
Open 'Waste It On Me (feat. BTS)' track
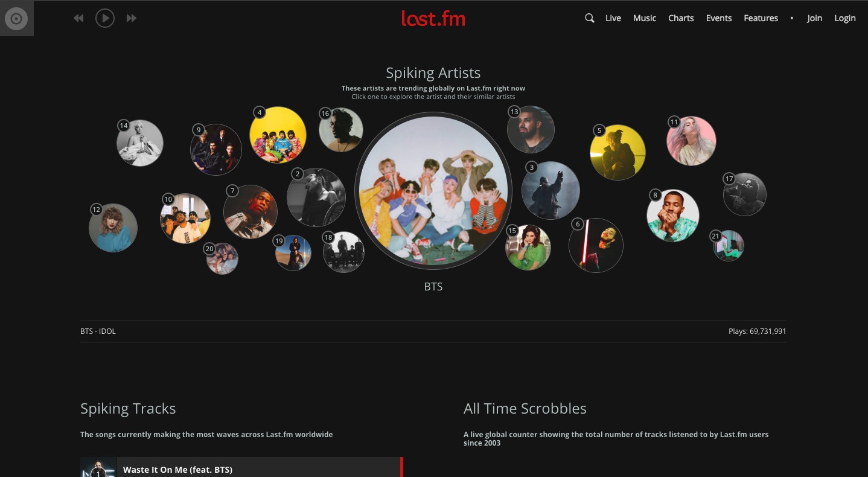(x=177, y=470)
